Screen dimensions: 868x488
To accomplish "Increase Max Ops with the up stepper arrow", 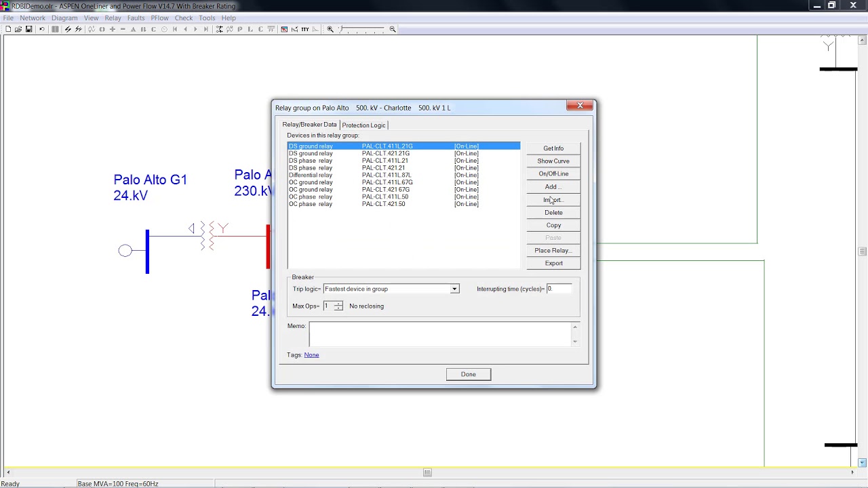I will [x=338, y=304].
